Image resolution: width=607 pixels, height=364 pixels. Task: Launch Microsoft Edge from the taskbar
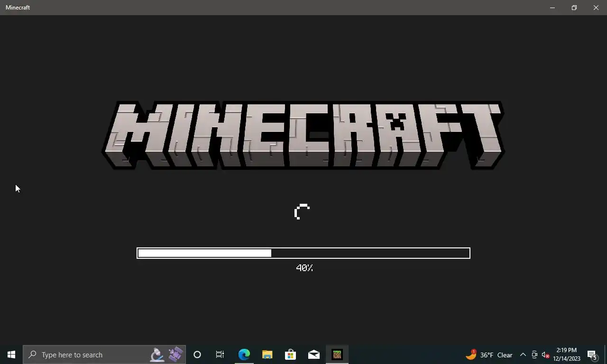[244, 355]
